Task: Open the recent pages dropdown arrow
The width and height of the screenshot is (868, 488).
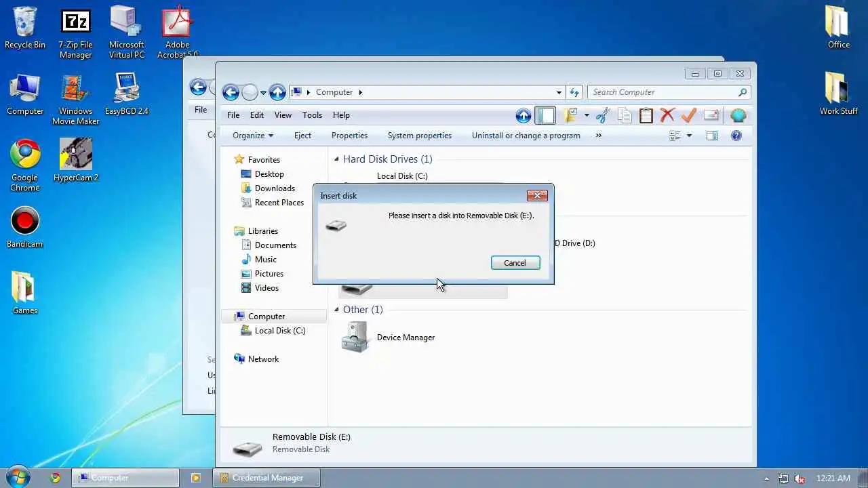Action: (263, 93)
